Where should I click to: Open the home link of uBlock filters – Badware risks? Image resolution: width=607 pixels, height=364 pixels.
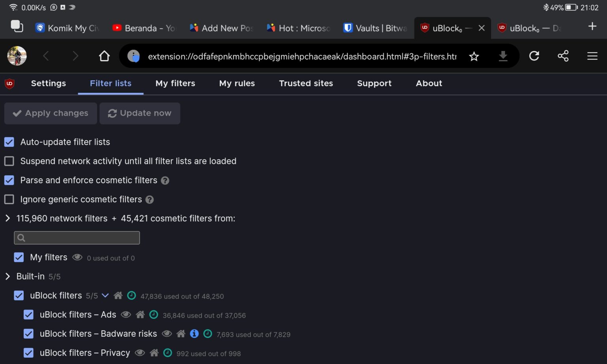coord(181,334)
